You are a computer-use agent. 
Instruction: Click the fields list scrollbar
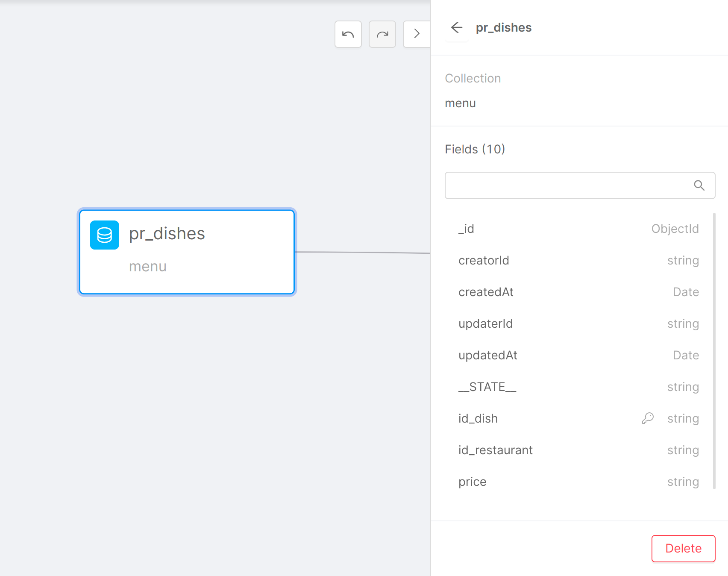[x=714, y=350]
